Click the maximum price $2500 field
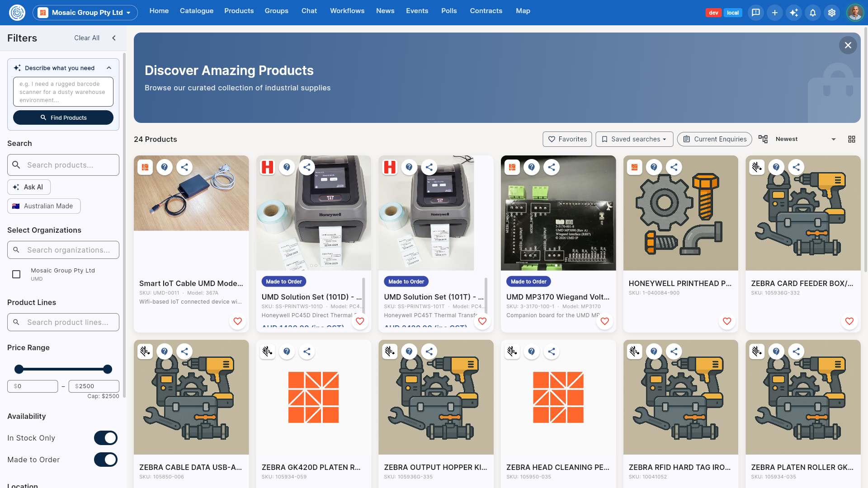This screenshot has height=488, width=868. point(94,386)
